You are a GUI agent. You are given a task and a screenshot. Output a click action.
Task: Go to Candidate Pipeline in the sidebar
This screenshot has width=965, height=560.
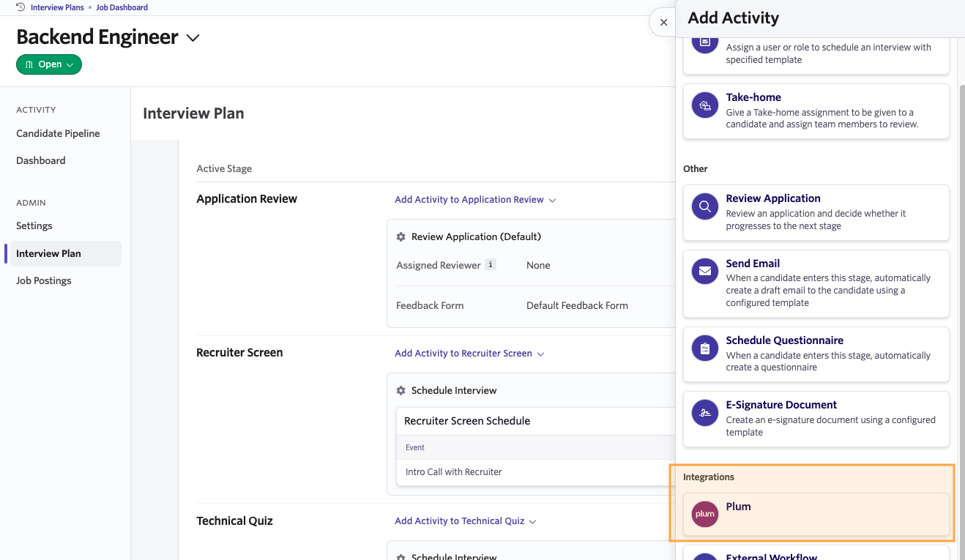[x=58, y=134]
